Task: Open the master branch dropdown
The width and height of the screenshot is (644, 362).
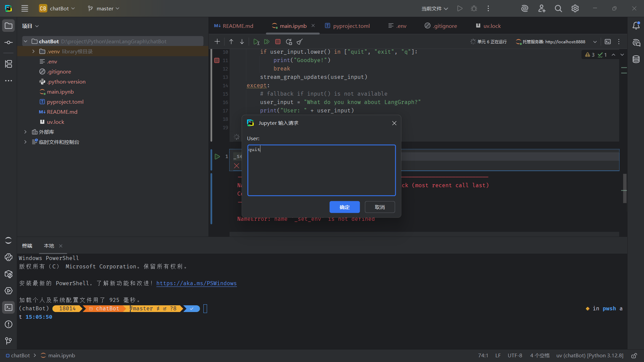Action: [x=103, y=8]
